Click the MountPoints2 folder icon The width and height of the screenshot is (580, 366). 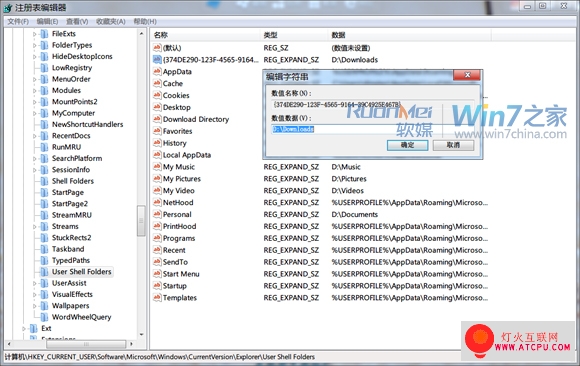click(x=44, y=102)
